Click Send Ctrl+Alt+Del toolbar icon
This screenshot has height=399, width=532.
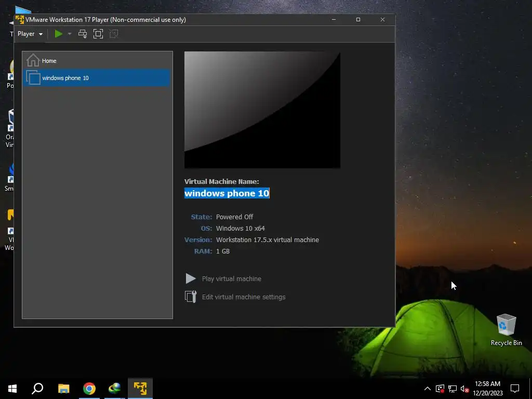(83, 34)
